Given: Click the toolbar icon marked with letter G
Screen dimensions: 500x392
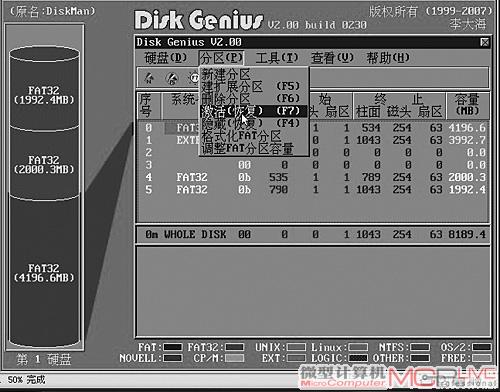Looking at the screenshot, I should (172, 78).
